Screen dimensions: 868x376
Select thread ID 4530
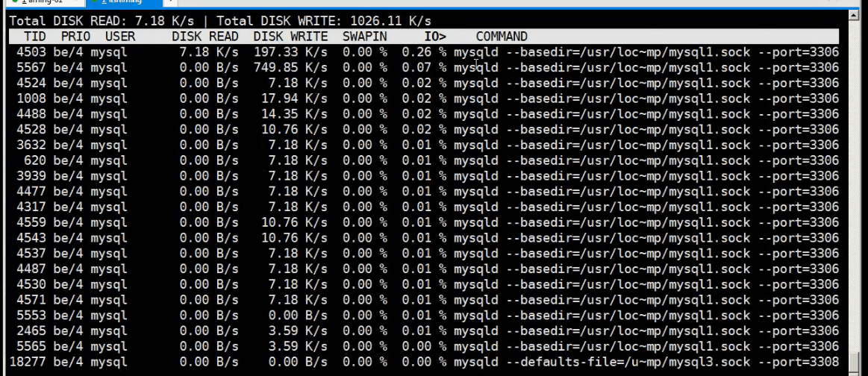point(31,284)
